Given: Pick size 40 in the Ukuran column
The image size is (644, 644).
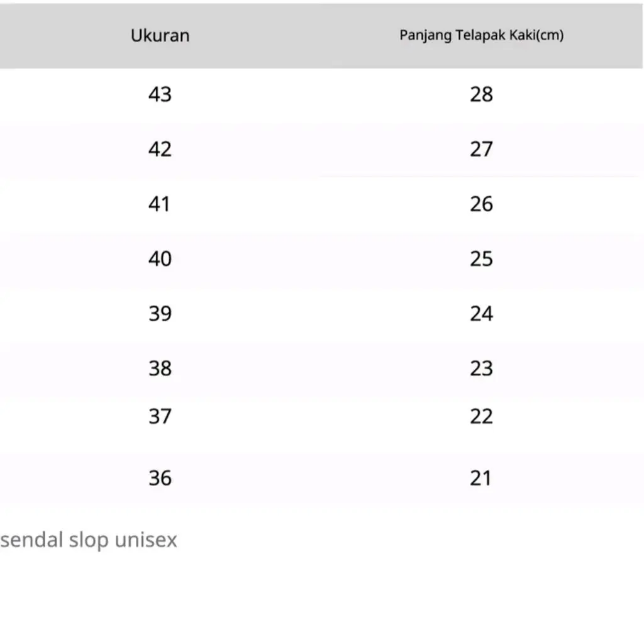Looking at the screenshot, I should (x=160, y=258).
